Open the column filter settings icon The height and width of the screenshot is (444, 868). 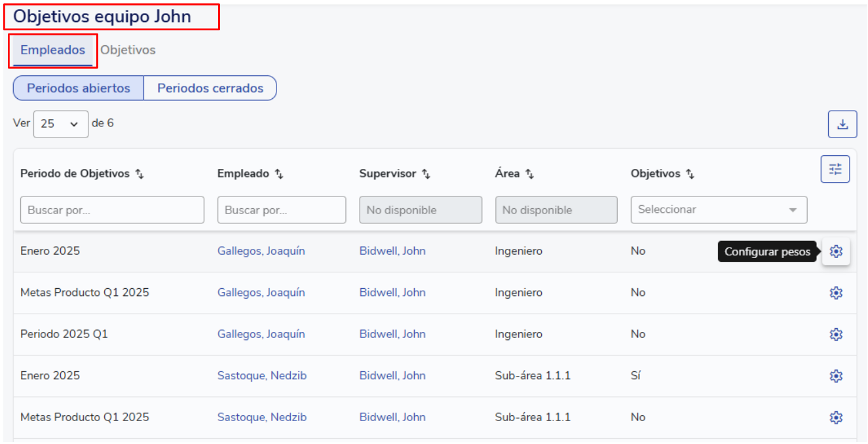click(835, 170)
